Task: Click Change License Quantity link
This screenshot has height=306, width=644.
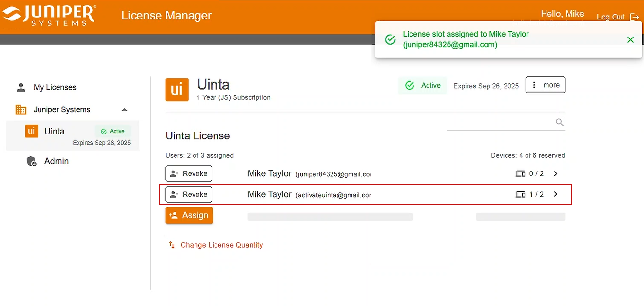Action: pos(221,245)
